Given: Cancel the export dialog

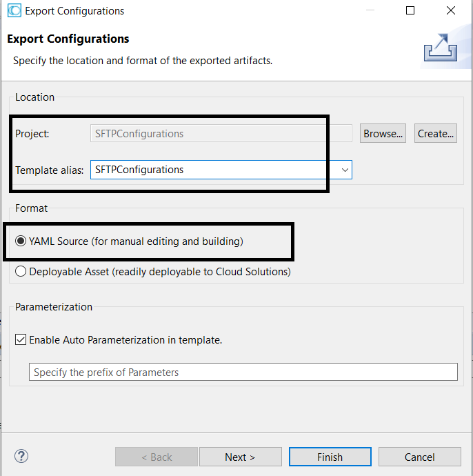Looking at the screenshot, I should click(419, 457).
